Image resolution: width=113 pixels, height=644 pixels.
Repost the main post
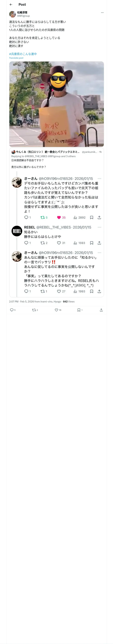[x=34, y=310]
